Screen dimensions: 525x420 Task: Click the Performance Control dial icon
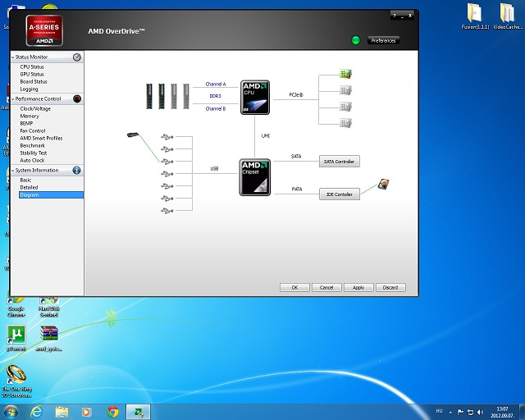click(77, 99)
